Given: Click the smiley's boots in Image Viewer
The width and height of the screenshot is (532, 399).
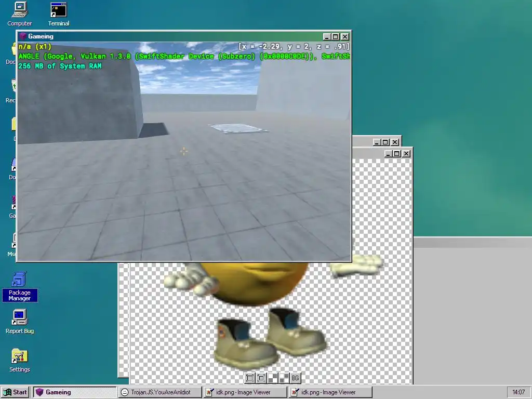Looking at the screenshot, I should (x=270, y=339).
